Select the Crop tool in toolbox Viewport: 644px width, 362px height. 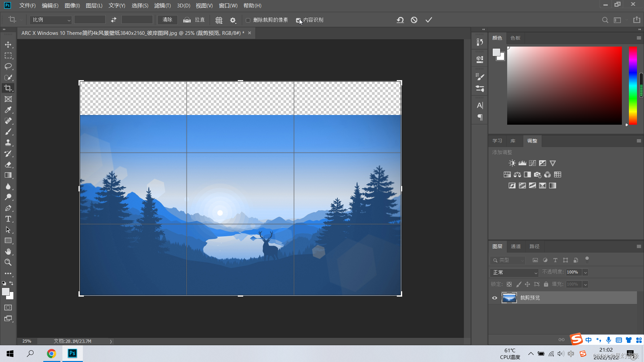pyautogui.click(x=8, y=88)
